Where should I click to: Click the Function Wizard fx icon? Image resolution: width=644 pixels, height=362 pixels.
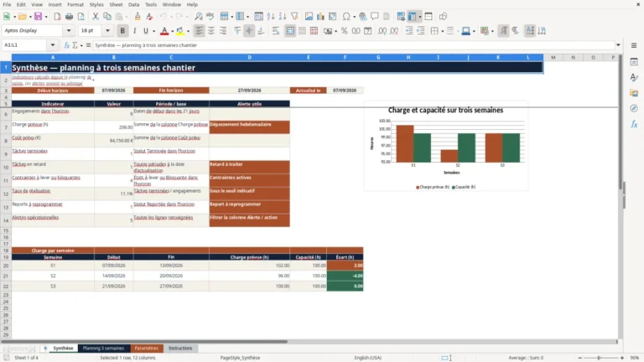[x=66, y=45]
